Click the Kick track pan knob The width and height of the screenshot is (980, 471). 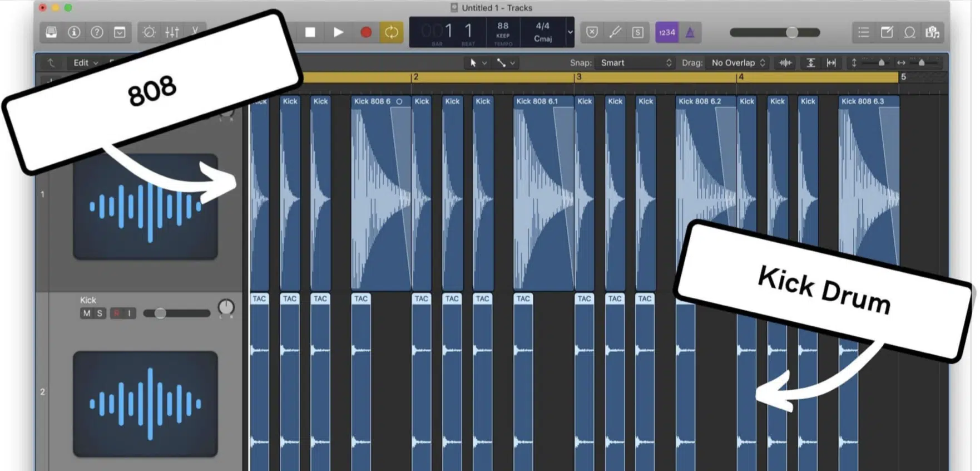226,308
